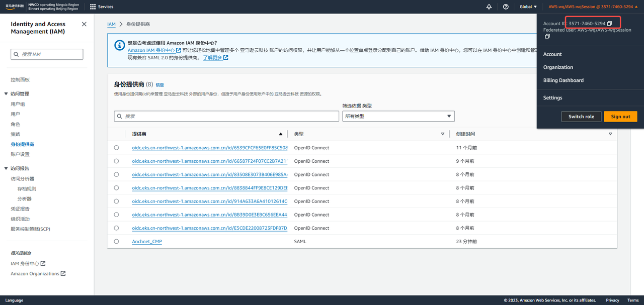The image size is (644, 305).
Task: Select the radio for provider 8838844FF9E8CE129DEE
Action: coord(116,188)
